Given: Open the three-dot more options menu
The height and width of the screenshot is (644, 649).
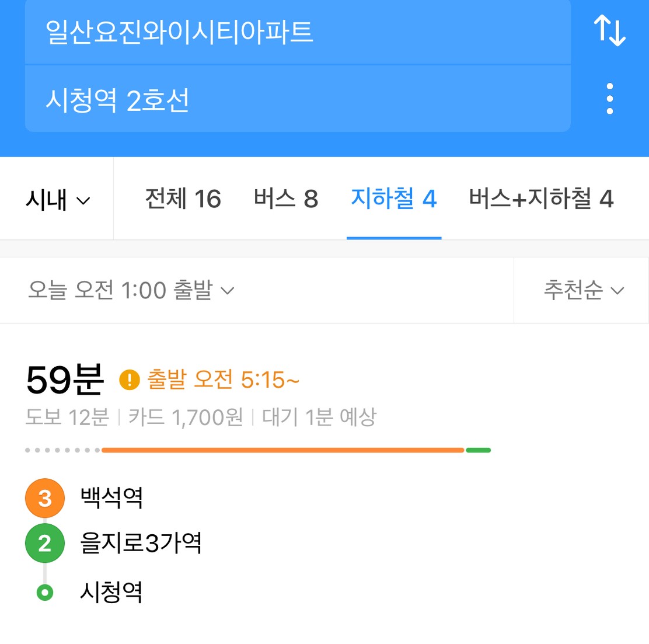Looking at the screenshot, I should [x=610, y=99].
